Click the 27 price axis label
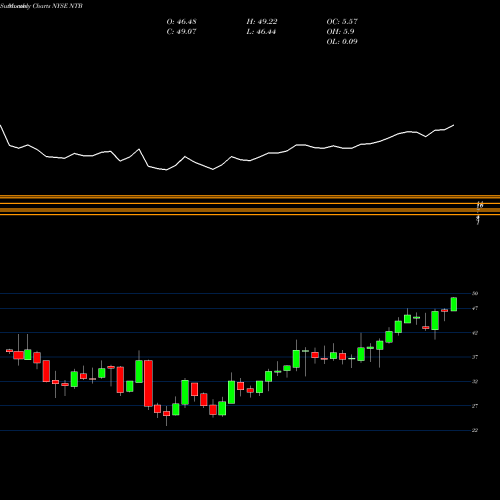The image size is (500, 500). (x=475, y=406)
